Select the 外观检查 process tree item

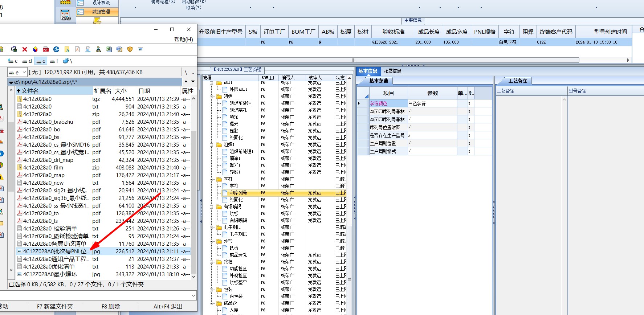tap(238, 276)
